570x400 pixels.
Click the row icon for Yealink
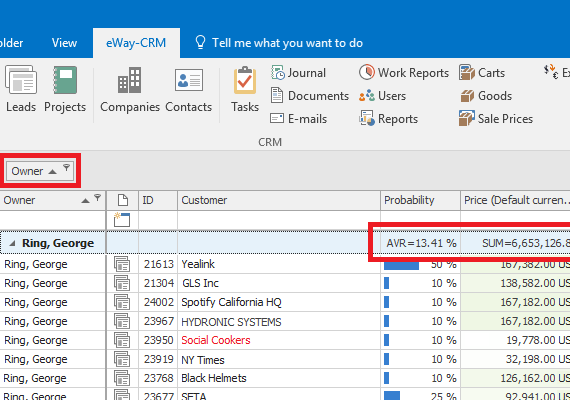point(122,264)
